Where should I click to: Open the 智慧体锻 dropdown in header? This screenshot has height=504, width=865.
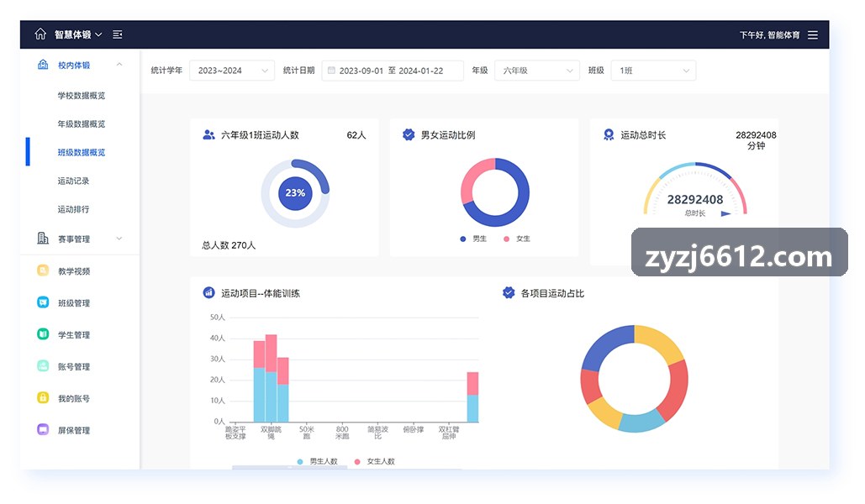pos(78,34)
